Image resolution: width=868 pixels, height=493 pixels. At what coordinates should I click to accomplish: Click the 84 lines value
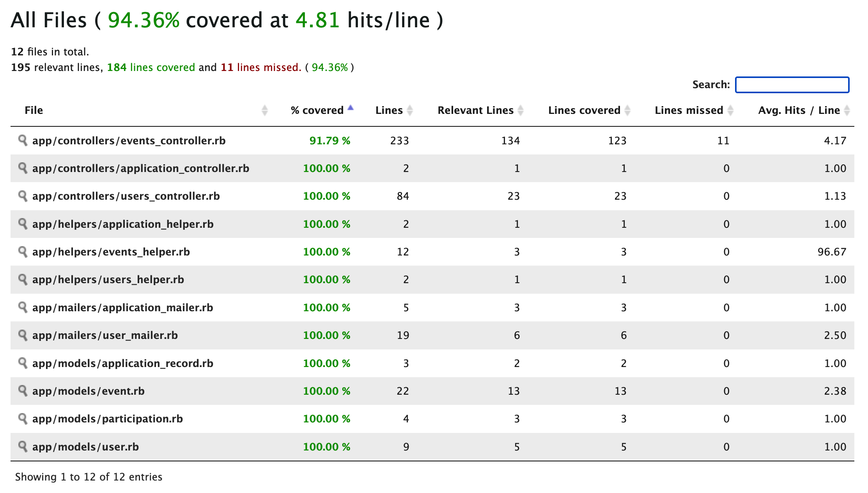click(403, 196)
